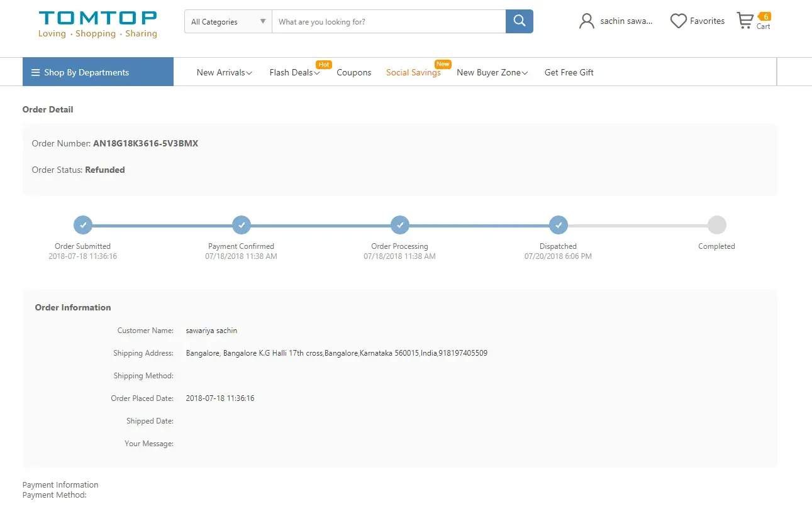Image resolution: width=812 pixels, height=509 pixels.
Task: Click the Get Free Gift link
Action: point(569,72)
